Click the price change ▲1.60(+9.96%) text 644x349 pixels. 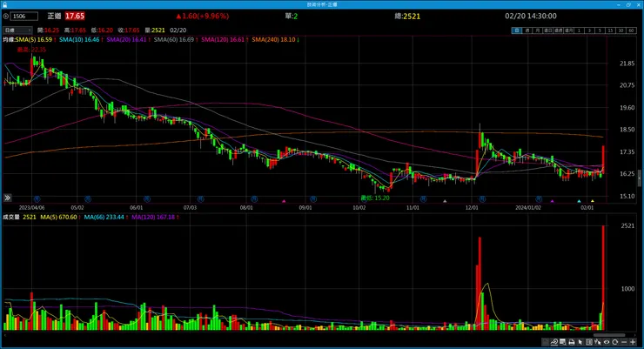click(203, 16)
